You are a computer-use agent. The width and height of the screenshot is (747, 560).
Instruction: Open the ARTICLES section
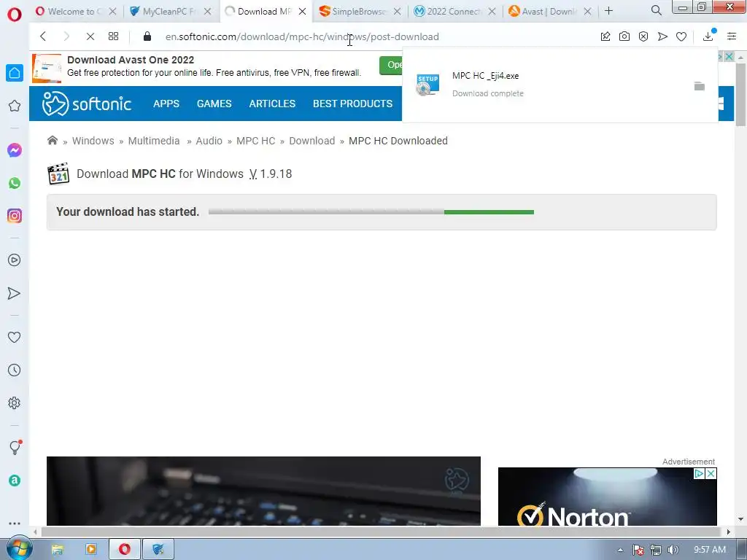272,104
